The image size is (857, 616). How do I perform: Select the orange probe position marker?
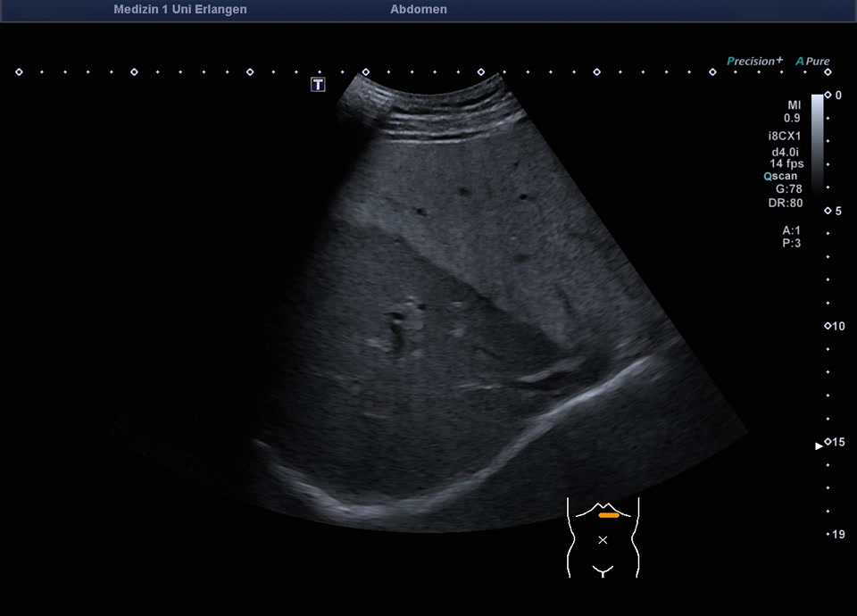[x=609, y=515]
